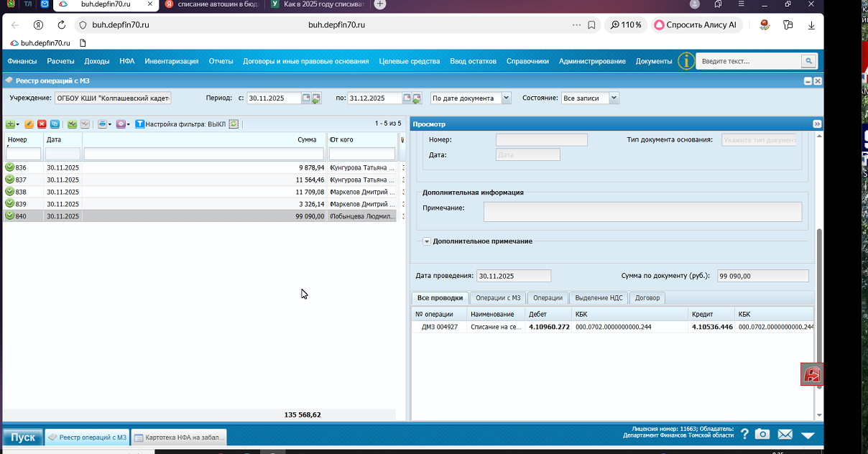868x454 pixels.
Task: Open the НФА menu
Action: click(127, 61)
